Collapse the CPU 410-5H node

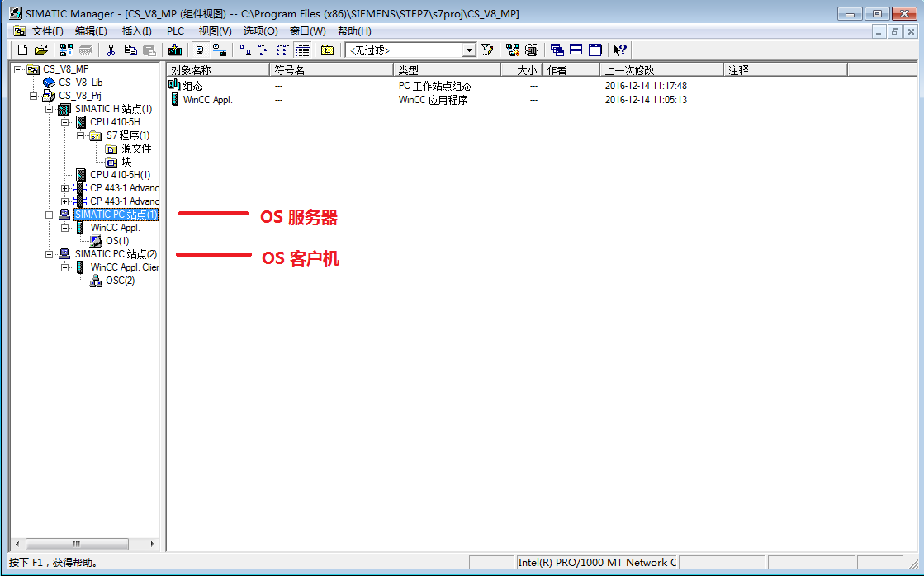65,122
